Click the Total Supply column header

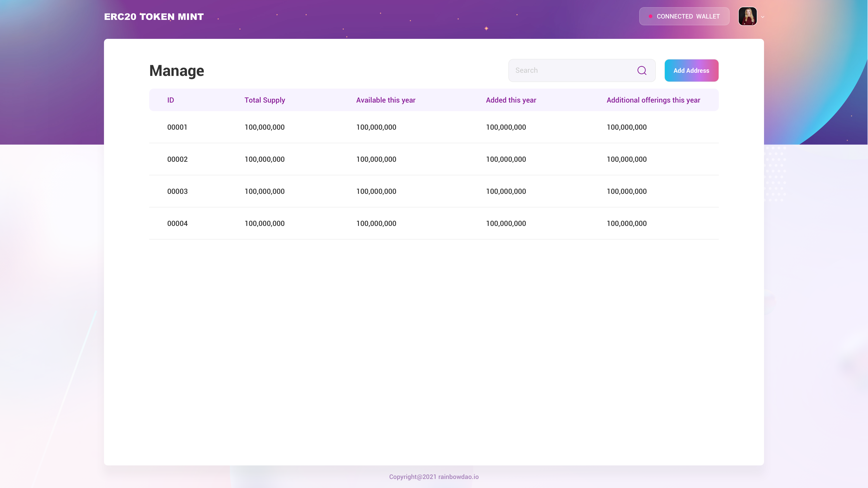click(264, 100)
